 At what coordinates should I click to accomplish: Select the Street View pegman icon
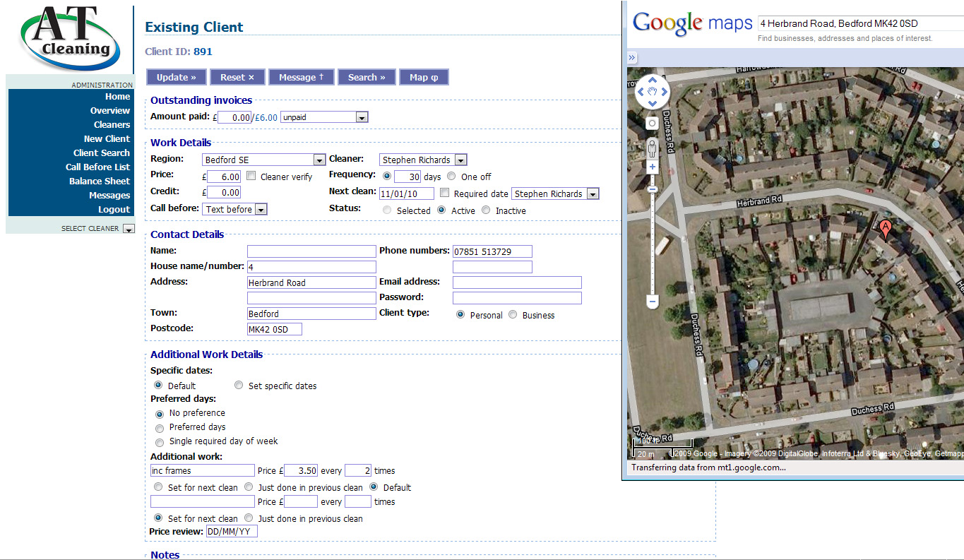(x=652, y=148)
